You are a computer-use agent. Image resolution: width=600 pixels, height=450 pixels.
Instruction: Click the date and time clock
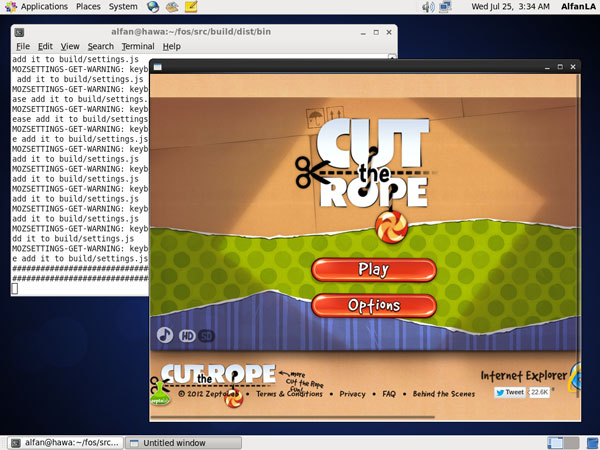click(x=510, y=7)
